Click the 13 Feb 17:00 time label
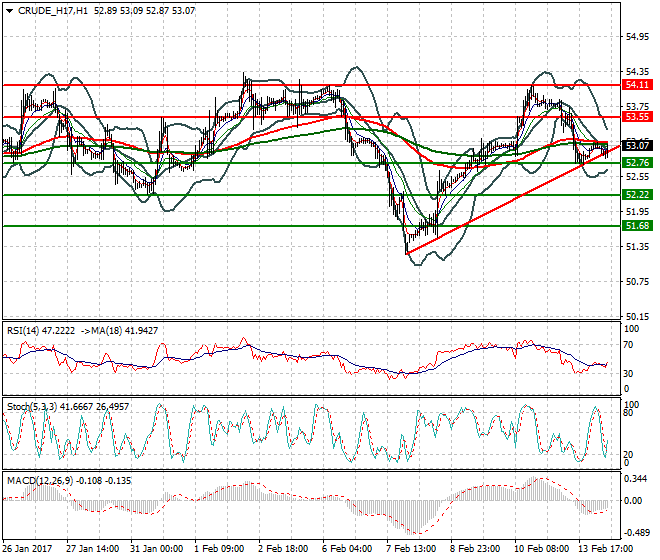The image size is (660, 560). (x=606, y=549)
